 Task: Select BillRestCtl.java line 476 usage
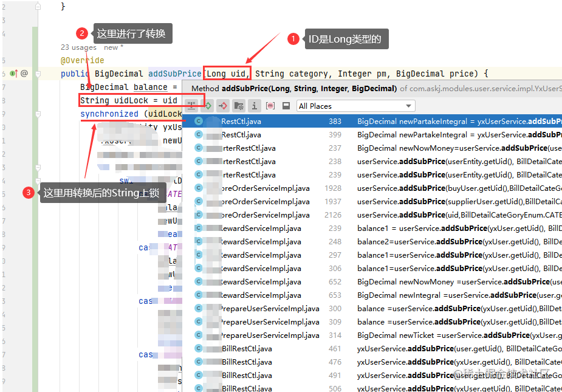click(x=372, y=362)
